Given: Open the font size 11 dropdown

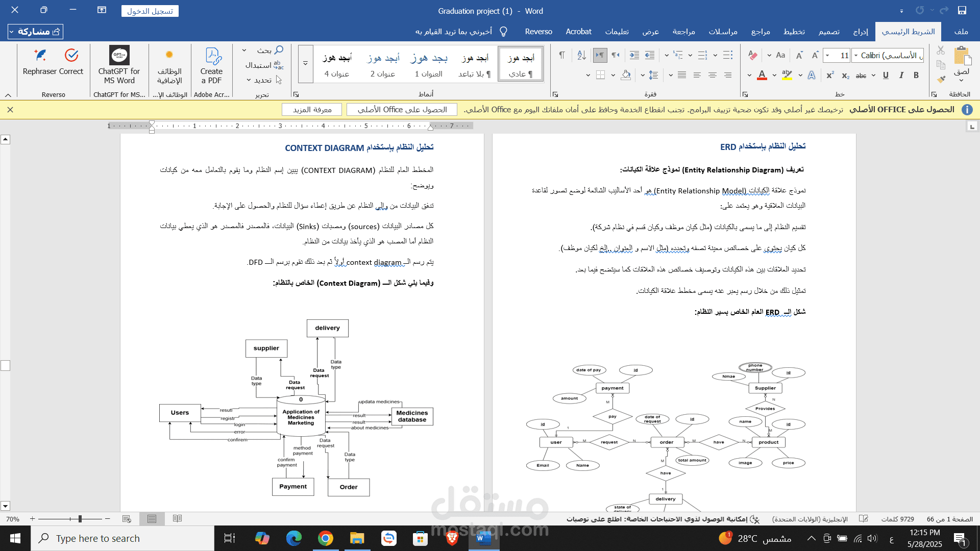Looking at the screenshot, I should [x=827, y=55].
